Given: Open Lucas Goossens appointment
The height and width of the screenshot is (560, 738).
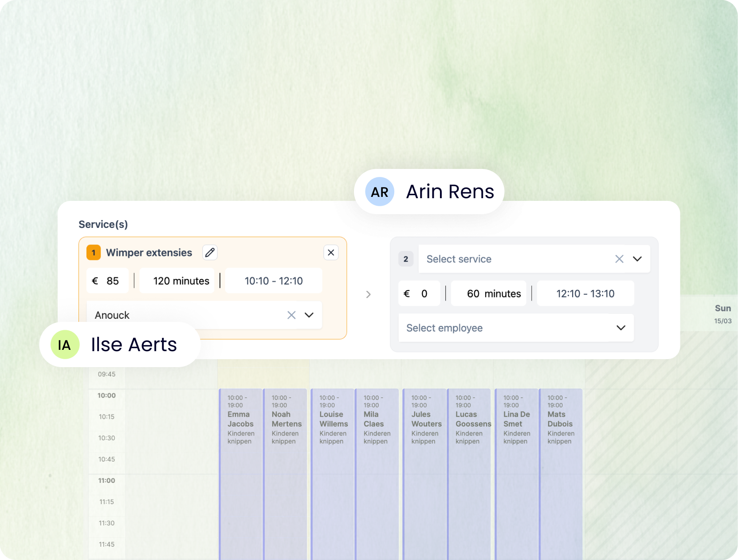Looking at the screenshot, I should tap(469, 474).
